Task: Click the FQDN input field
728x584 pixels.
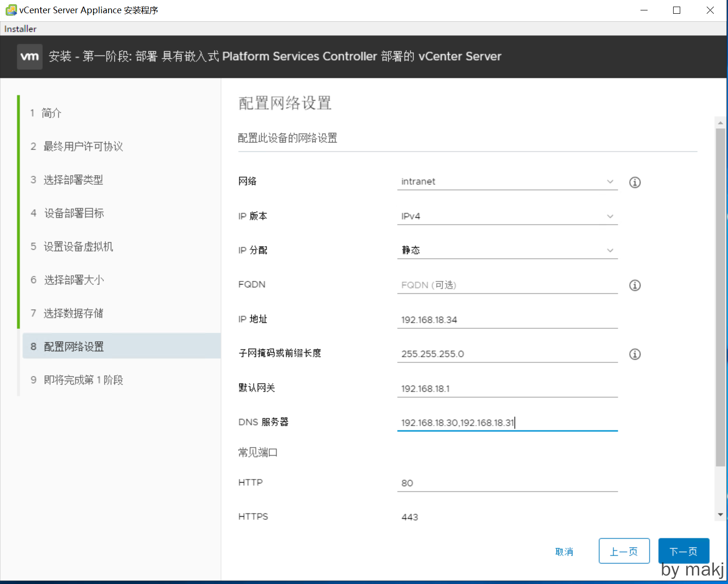Action: tap(507, 285)
